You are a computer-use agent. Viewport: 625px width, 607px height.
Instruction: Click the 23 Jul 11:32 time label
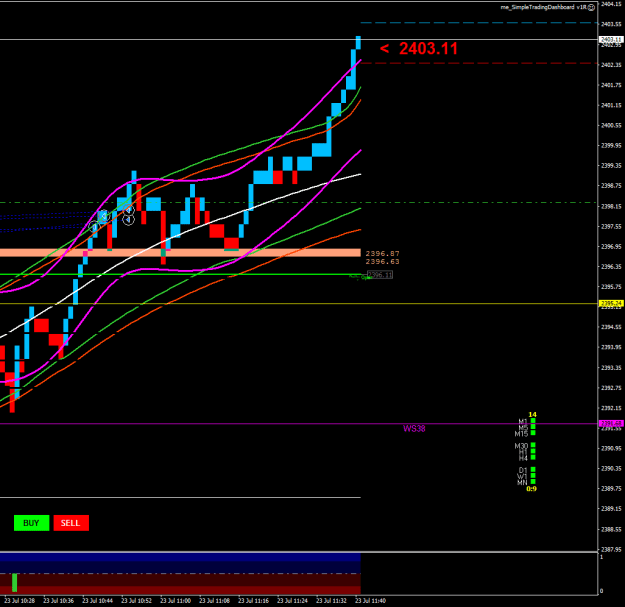click(x=331, y=601)
